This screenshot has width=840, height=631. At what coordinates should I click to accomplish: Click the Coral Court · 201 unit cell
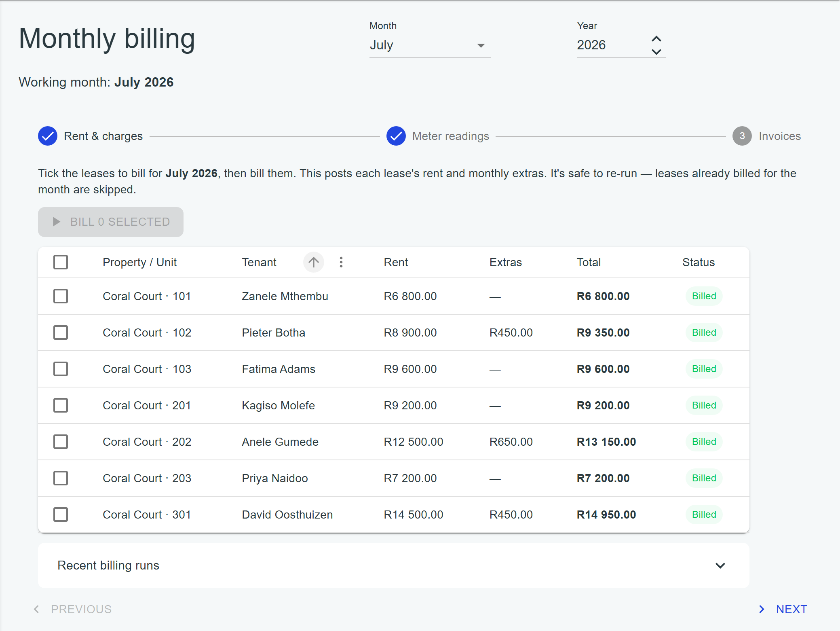[147, 405]
